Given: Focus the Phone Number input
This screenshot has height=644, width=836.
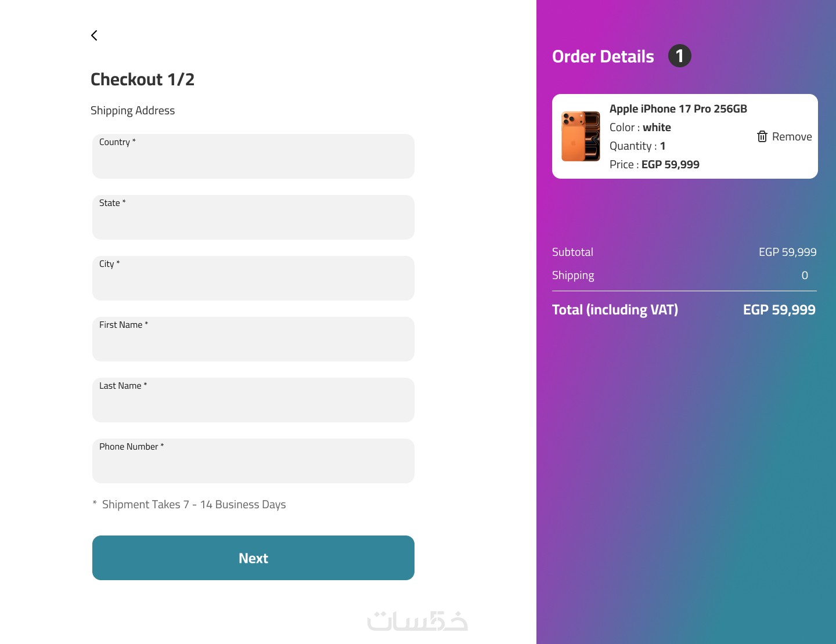Looking at the screenshot, I should click(253, 461).
